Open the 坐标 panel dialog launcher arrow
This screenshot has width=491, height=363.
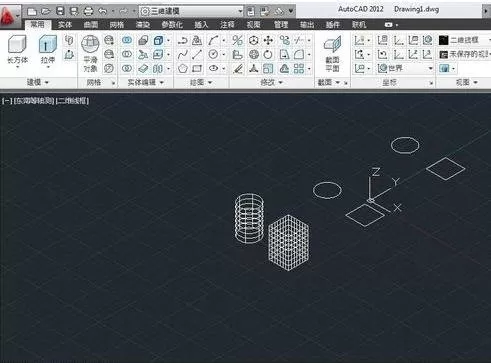[431, 83]
